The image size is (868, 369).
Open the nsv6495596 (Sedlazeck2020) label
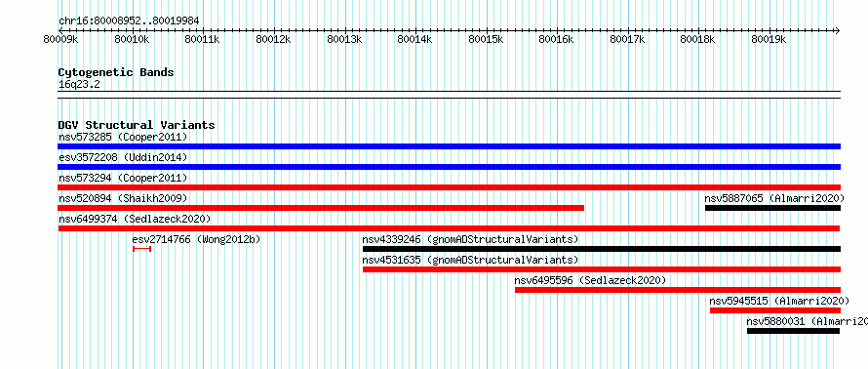point(590,280)
